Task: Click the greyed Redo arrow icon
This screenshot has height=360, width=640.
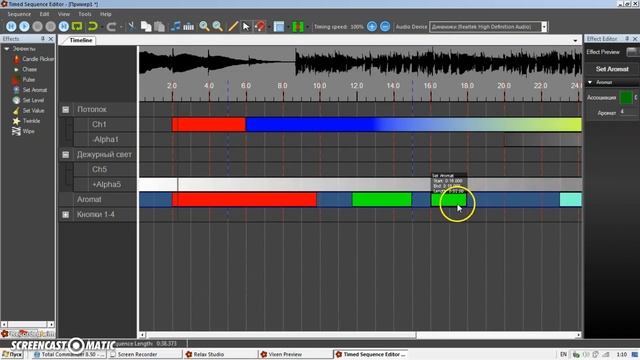Action: click(111, 27)
